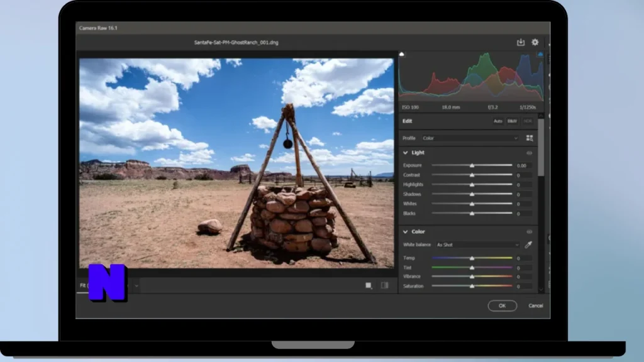This screenshot has width=644, height=362.
Task: Click the Convert and save image icon
Action: coord(520,42)
